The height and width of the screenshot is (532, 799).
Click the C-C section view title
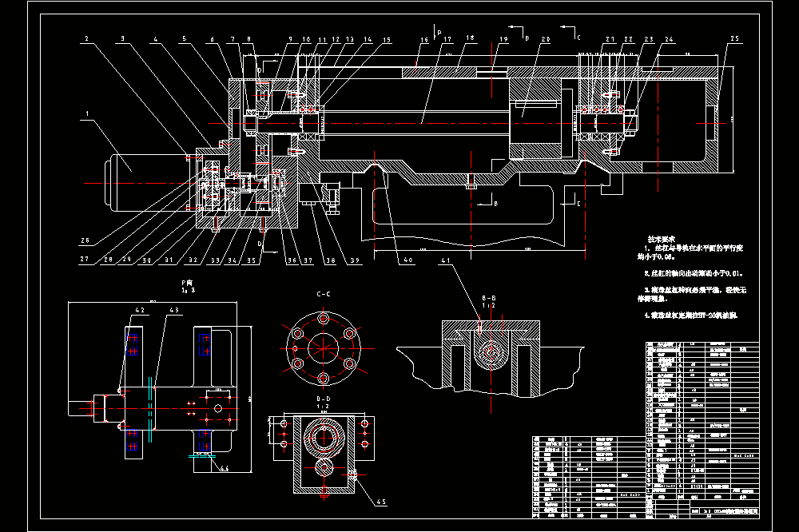pos(324,294)
